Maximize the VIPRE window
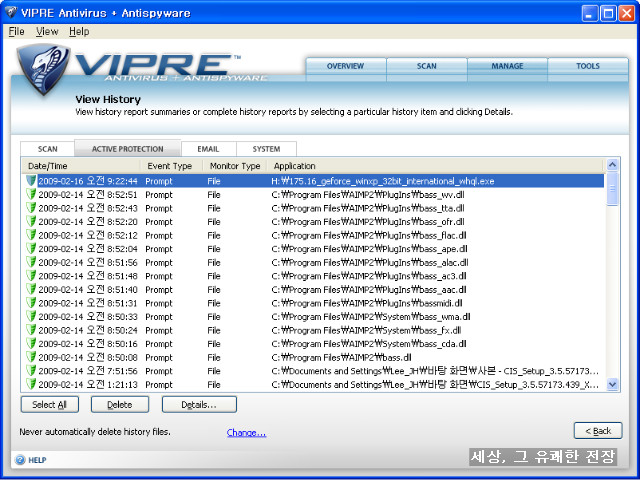 click(608, 13)
